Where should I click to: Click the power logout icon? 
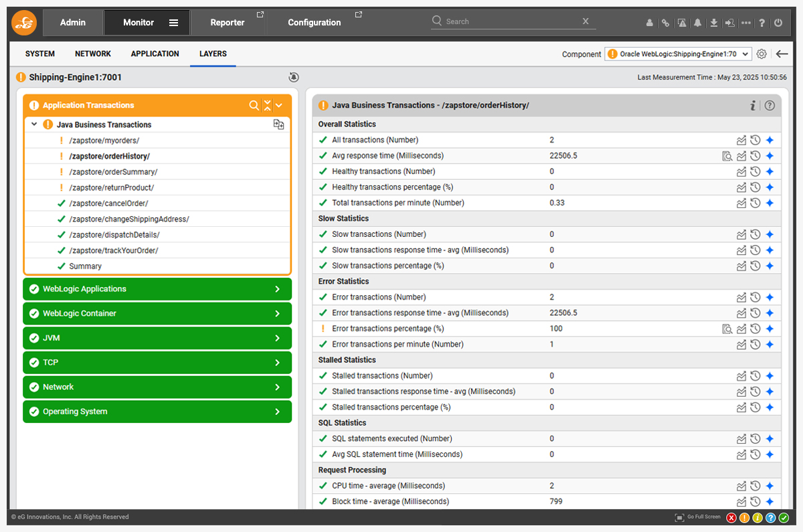point(778,23)
